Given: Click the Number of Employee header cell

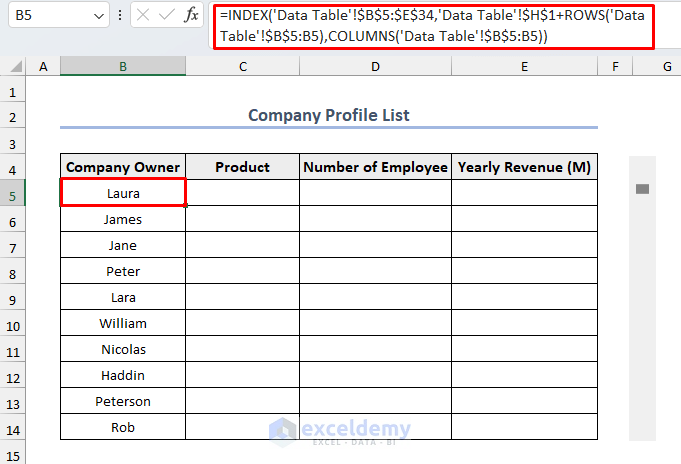Looking at the screenshot, I should coord(375,167).
